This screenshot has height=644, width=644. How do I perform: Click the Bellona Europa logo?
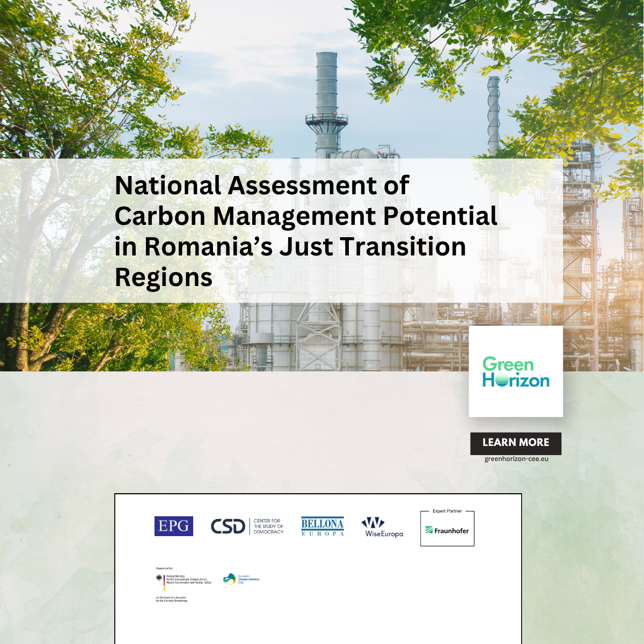323,526
